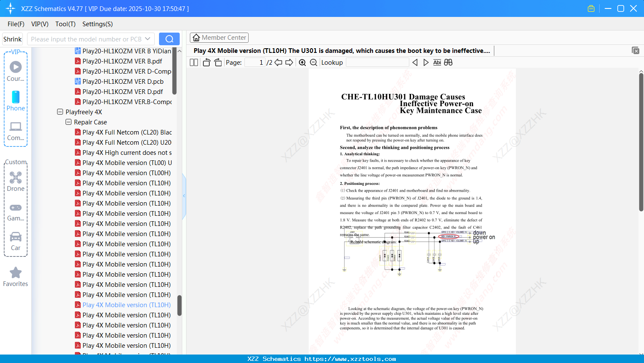Rotate the page clockwise
Viewport: 644px width, 363px height.
pyautogui.click(x=218, y=62)
